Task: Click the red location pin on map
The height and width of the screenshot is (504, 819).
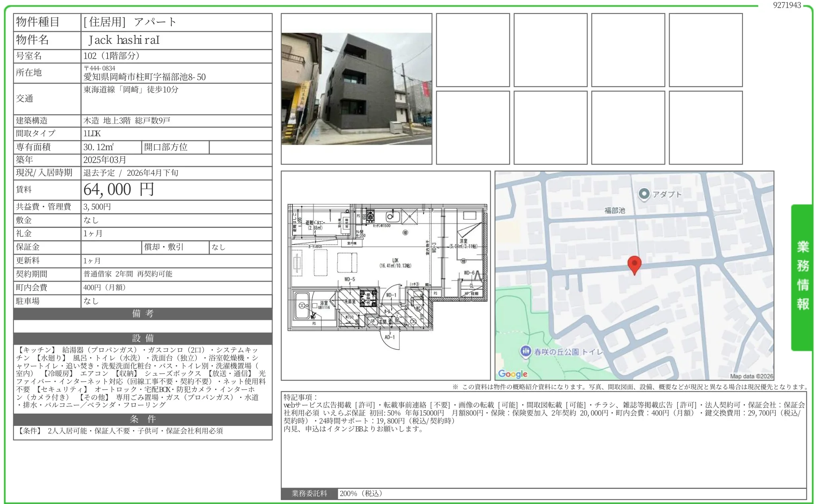Action: 634,264
